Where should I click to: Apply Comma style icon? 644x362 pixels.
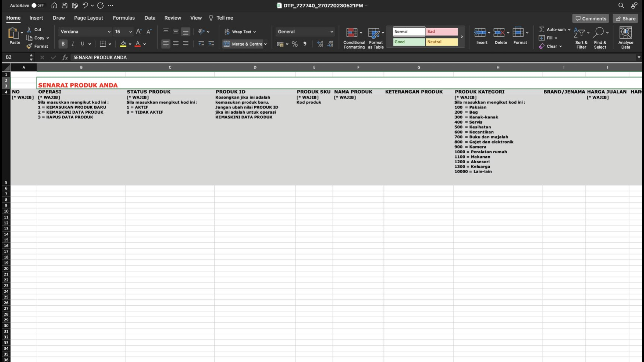[305, 44]
